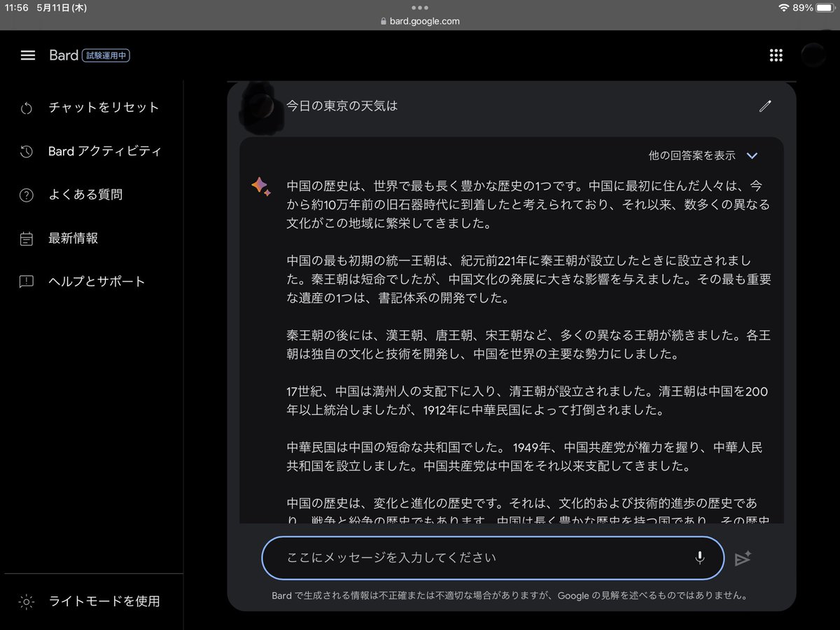Click the sun icon for light mode
The image size is (840, 630).
[x=27, y=601]
